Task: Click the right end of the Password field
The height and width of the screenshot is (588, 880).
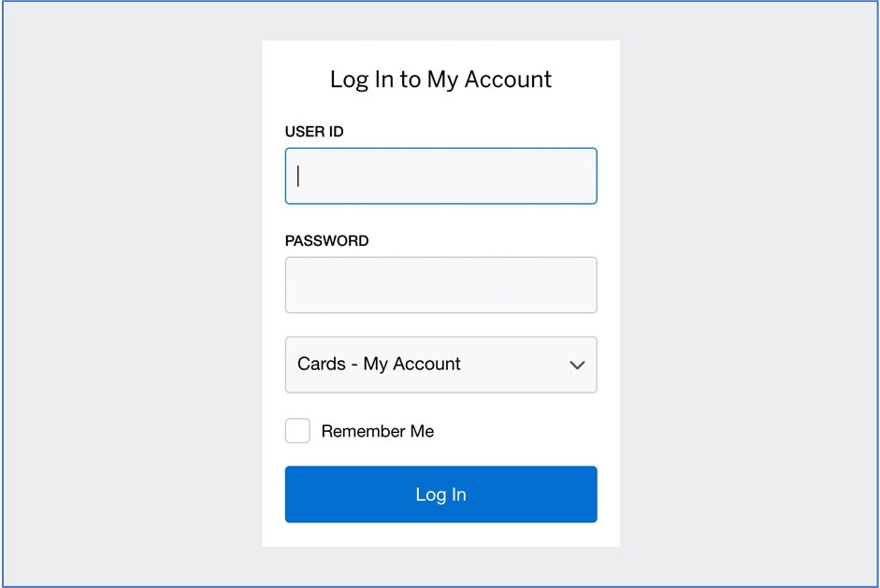Action: pyautogui.click(x=580, y=285)
